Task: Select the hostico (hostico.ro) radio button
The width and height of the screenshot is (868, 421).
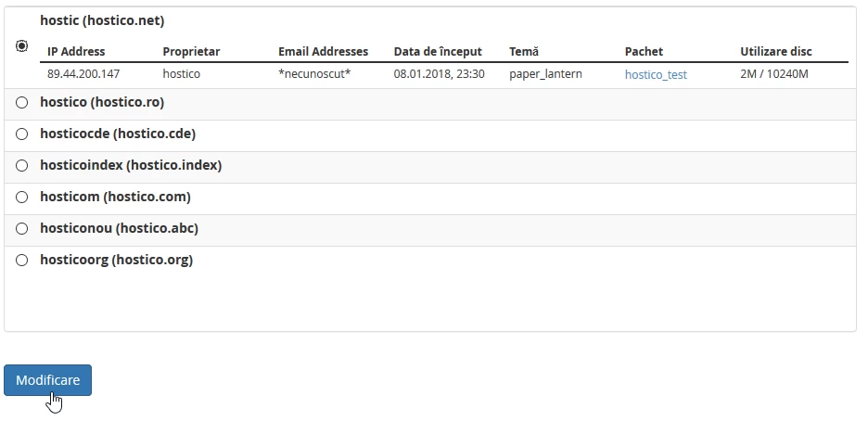Action: pyautogui.click(x=22, y=103)
